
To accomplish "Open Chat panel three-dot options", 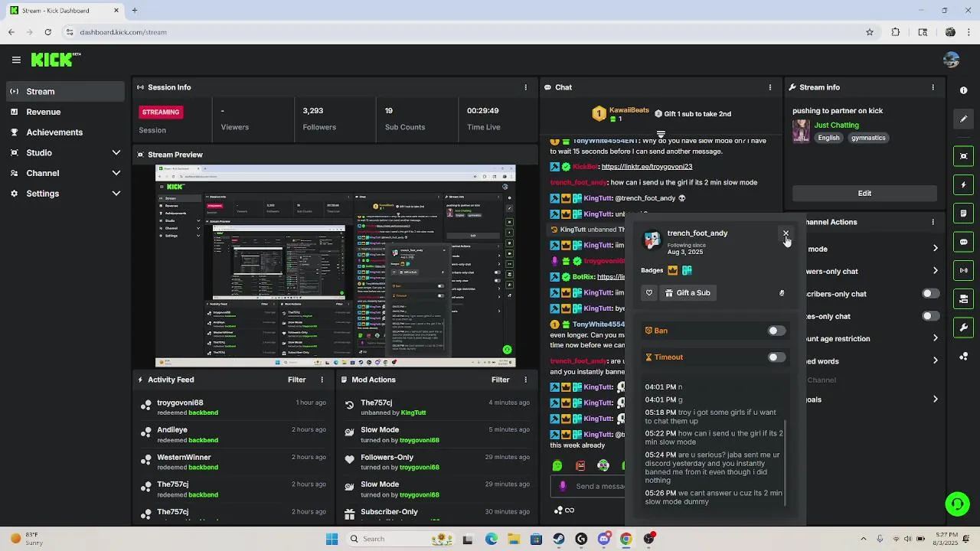I will click(x=770, y=87).
